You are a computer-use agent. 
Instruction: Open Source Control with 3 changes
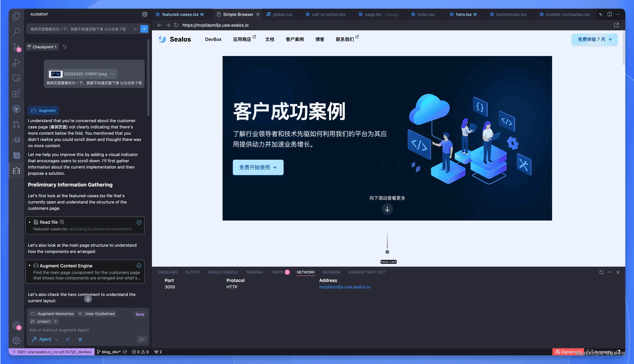click(16, 47)
